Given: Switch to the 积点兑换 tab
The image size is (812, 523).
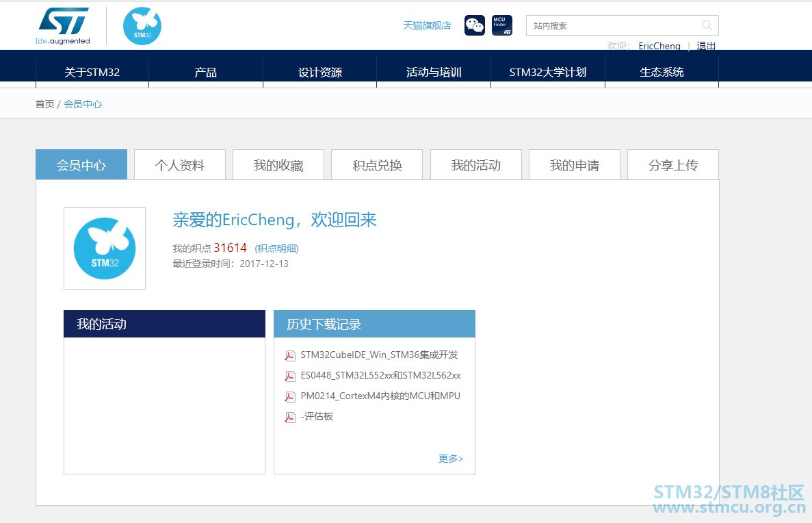Looking at the screenshot, I should pos(377,165).
